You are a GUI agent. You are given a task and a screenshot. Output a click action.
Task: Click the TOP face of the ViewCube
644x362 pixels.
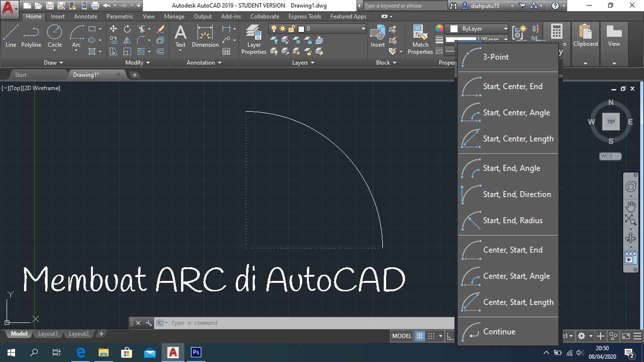[x=611, y=122]
